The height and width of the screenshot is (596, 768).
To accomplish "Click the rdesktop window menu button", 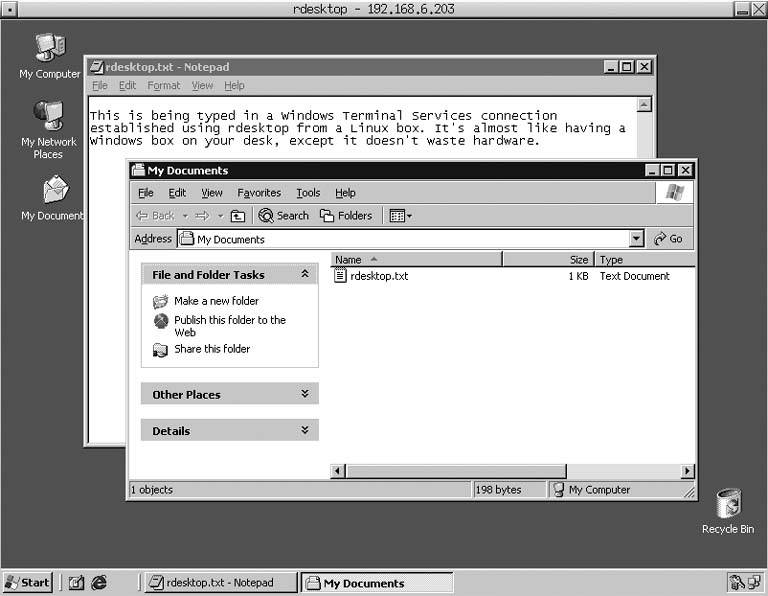I will tap(9, 9).
